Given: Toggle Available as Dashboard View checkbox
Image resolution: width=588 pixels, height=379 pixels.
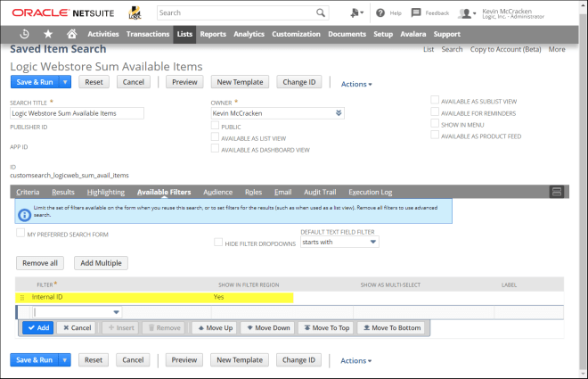Looking at the screenshot, I should [215, 149].
